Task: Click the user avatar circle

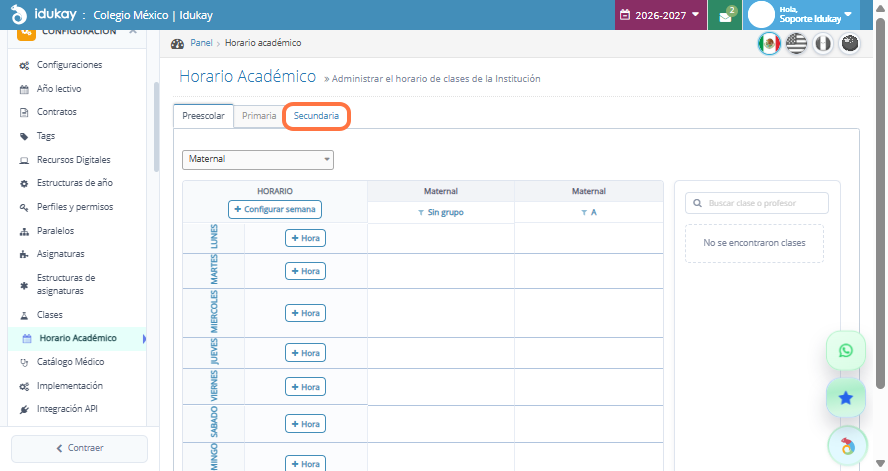Action: click(x=761, y=15)
